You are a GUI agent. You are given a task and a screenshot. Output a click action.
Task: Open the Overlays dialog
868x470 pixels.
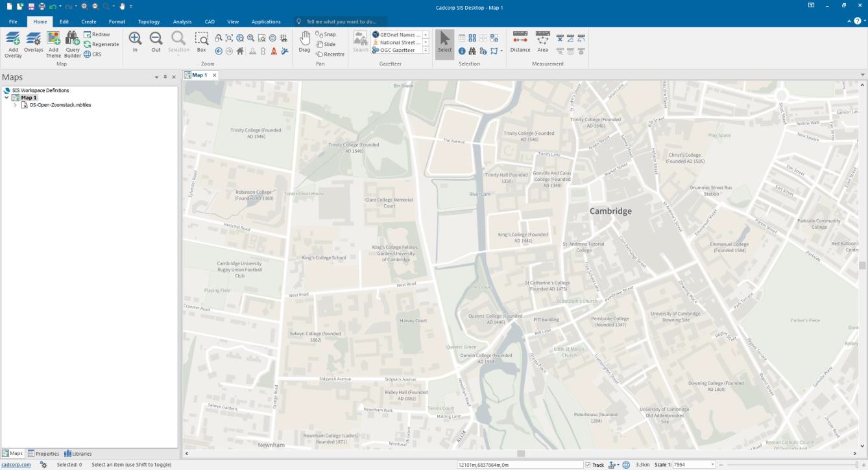click(34, 42)
